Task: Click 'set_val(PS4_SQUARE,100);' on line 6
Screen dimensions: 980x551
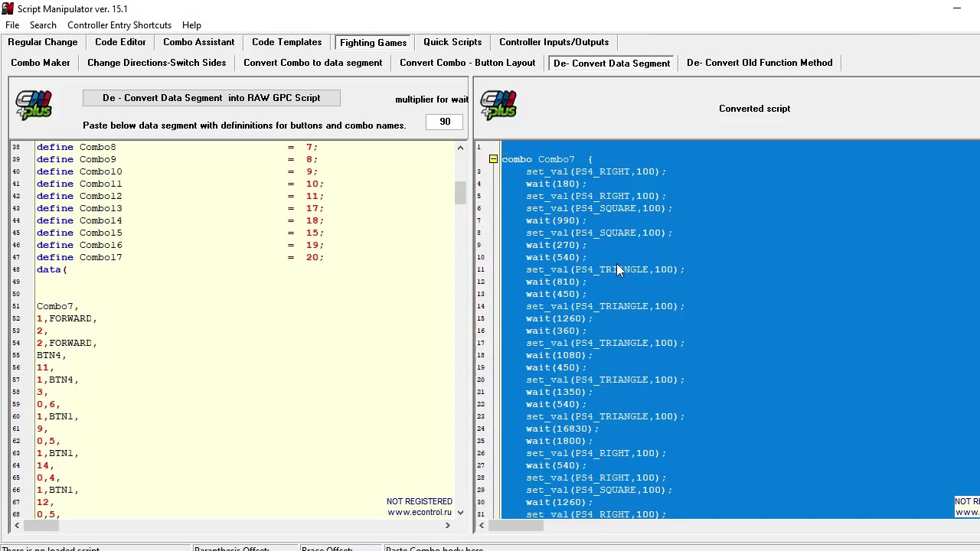Action: click(599, 208)
